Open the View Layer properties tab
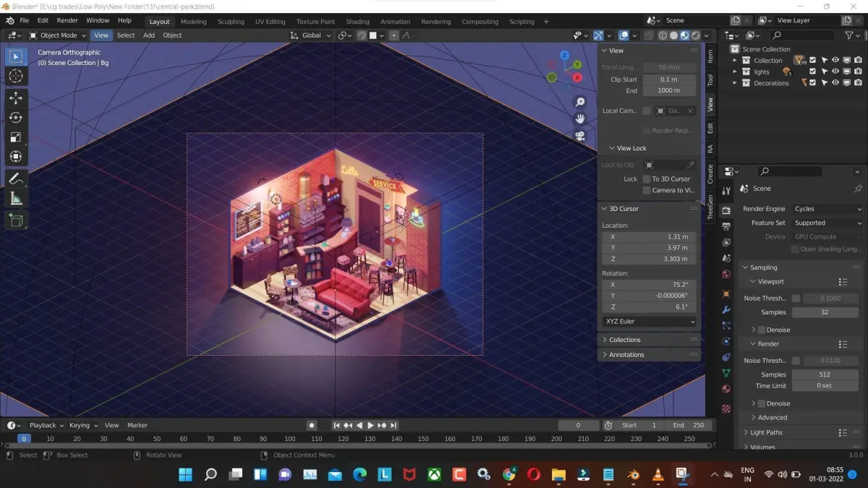This screenshot has height=488, width=868. pyautogui.click(x=726, y=242)
